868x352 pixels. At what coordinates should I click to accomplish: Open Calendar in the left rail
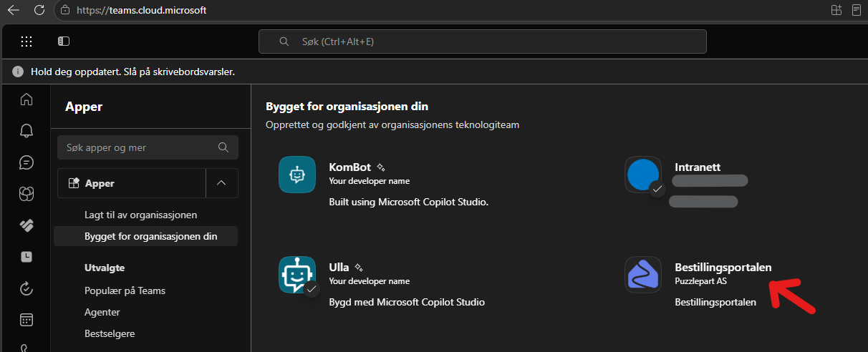[26, 320]
